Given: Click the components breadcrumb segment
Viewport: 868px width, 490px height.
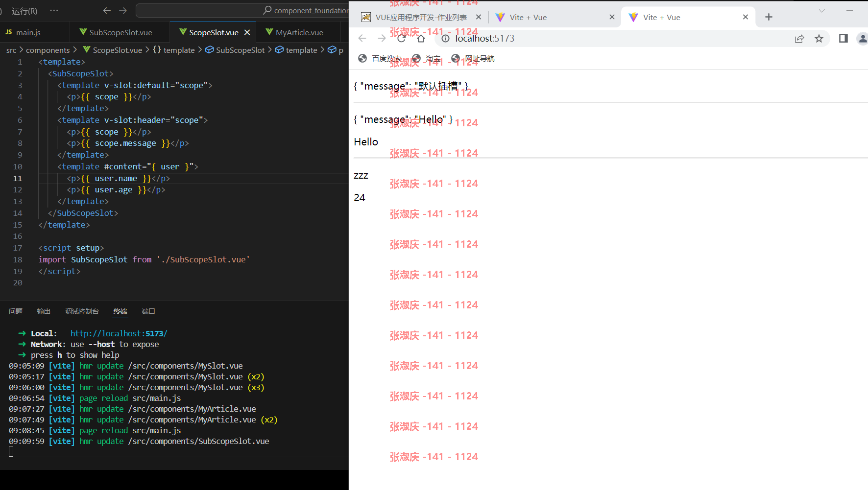Looking at the screenshot, I should [48, 50].
